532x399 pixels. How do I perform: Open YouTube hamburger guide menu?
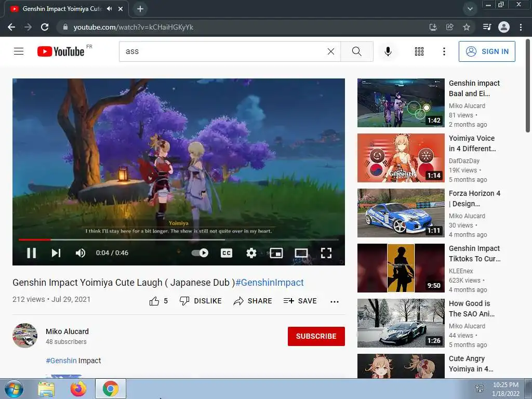tap(19, 51)
